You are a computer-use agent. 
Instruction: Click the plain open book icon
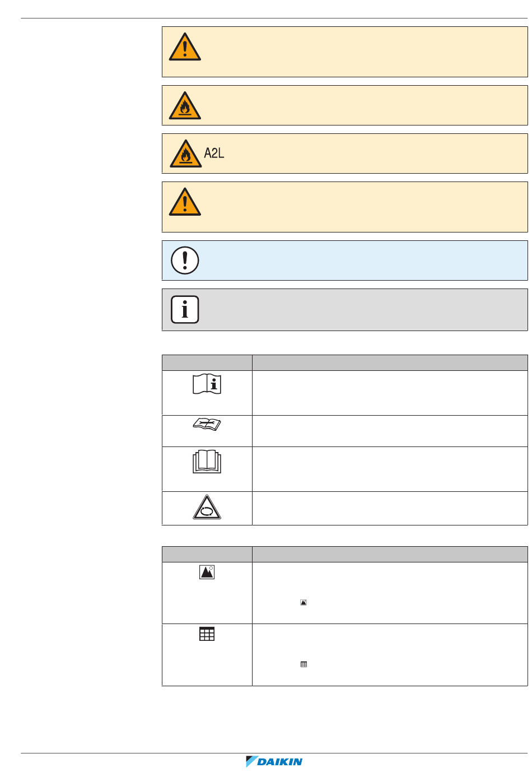207,462
